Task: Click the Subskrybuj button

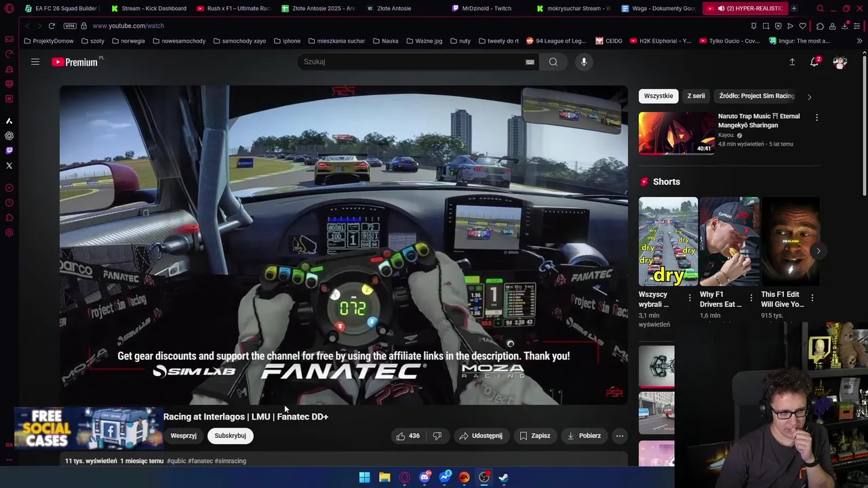Action: pyautogui.click(x=231, y=436)
